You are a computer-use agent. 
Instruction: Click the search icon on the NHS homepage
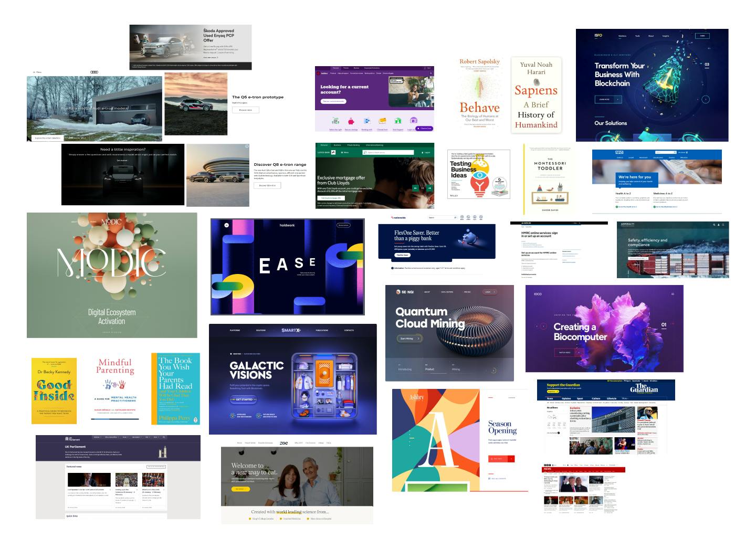tap(675, 152)
